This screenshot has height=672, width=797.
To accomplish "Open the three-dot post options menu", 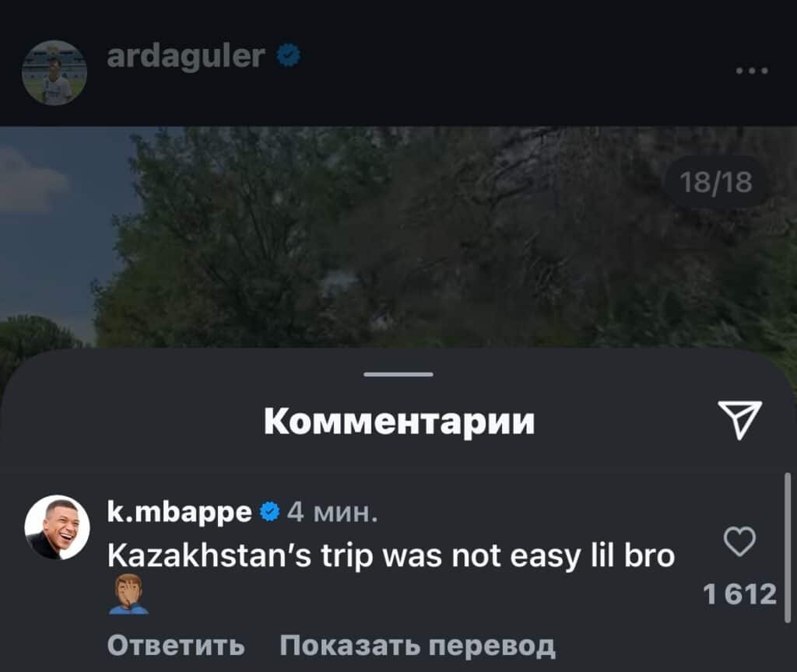I will 753,71.
